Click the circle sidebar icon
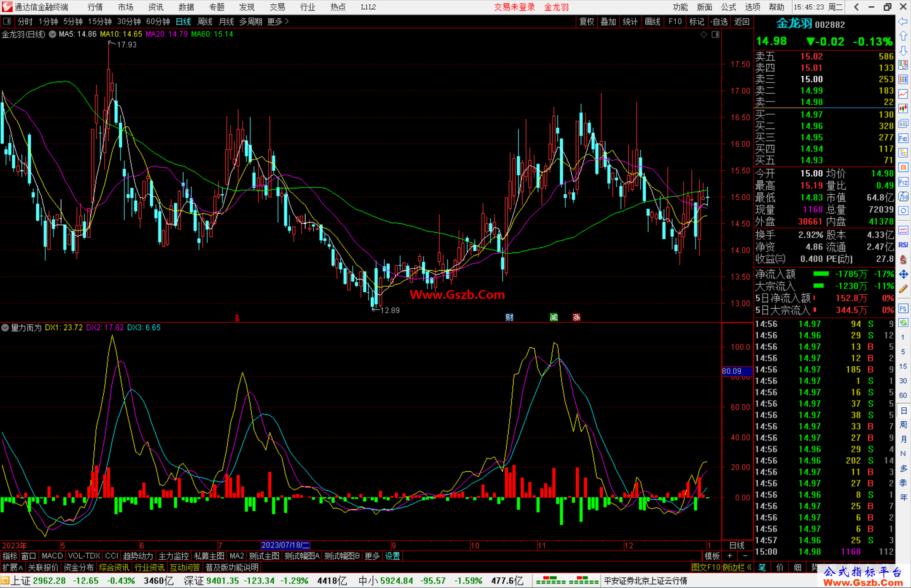 903,211
